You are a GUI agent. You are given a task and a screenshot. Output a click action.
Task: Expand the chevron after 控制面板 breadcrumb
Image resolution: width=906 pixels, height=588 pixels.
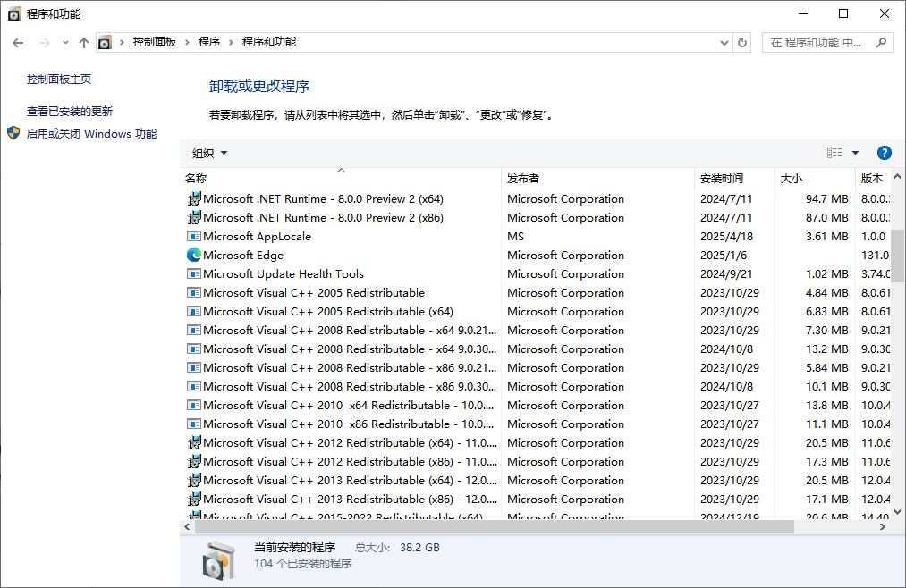coord(187,42)
